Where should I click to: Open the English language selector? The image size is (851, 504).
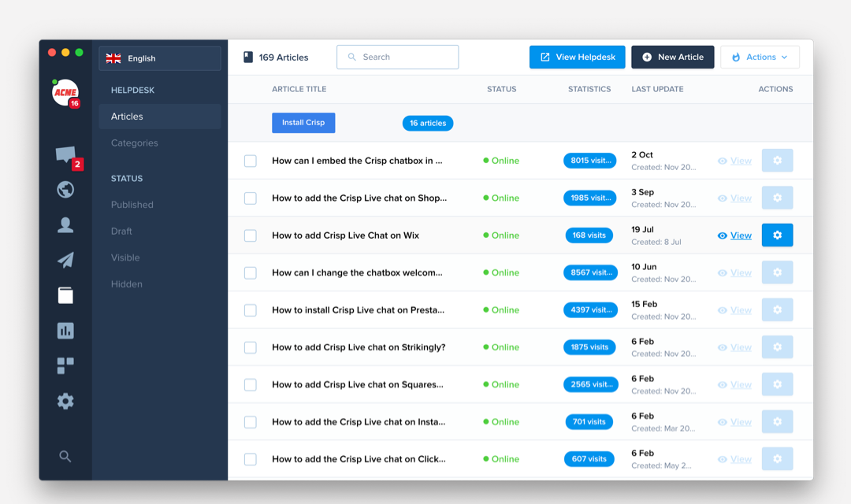coord(159,58)
